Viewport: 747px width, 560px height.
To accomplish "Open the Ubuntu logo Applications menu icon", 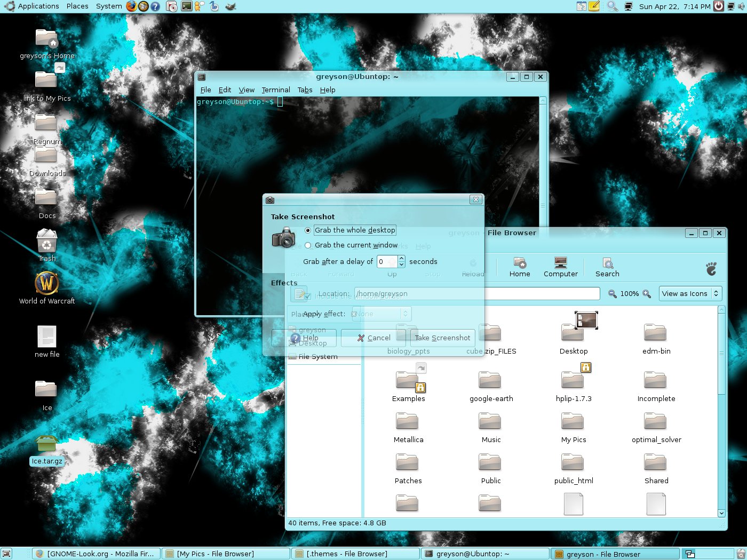I will (x=10, y=6).
